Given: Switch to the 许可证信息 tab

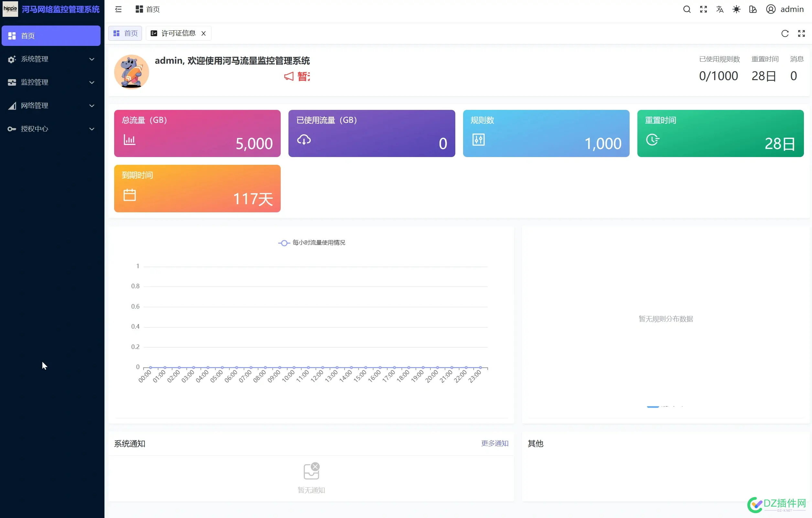Looking at the screenshot, I should tap(178, 33).
